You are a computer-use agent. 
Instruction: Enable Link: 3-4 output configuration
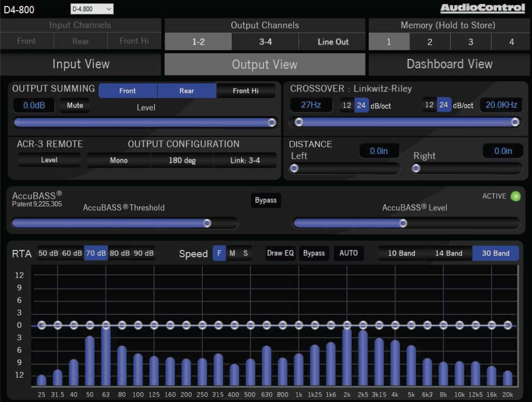[246, 160]
